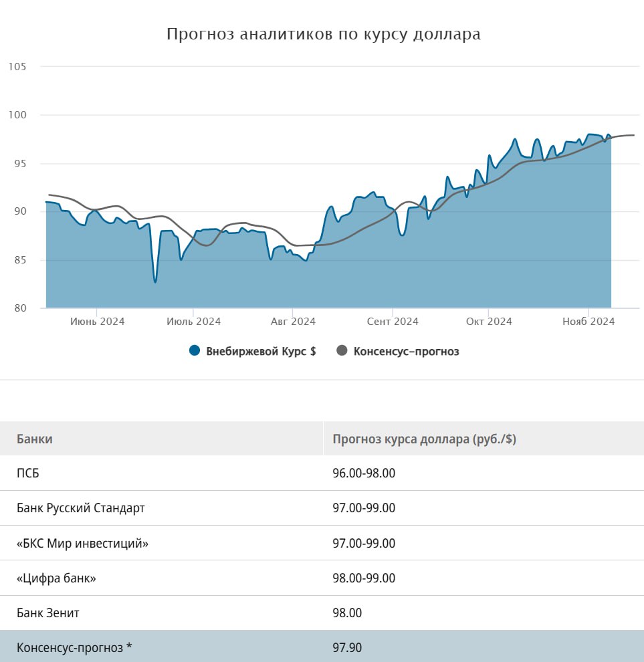Click the 98.00-99.00 forecast value
Image resolution: width=644 pixels, height=662 pixels.
(x=364, y=578)
